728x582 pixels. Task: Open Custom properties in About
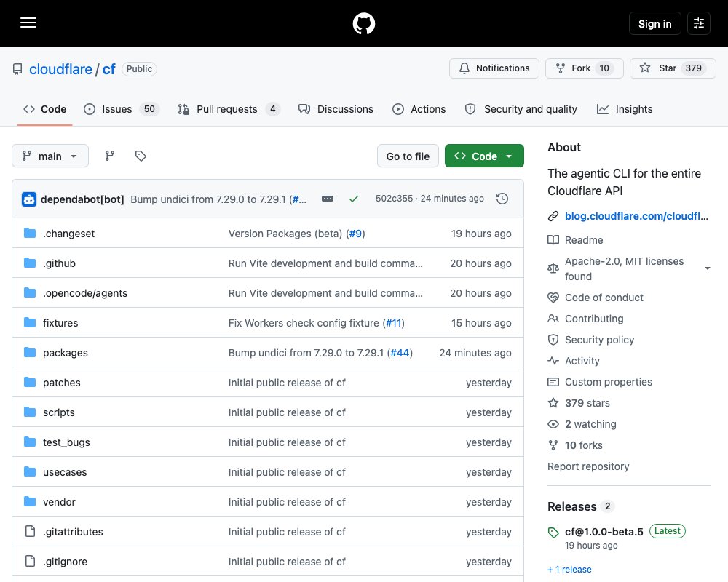click(608, 382)
